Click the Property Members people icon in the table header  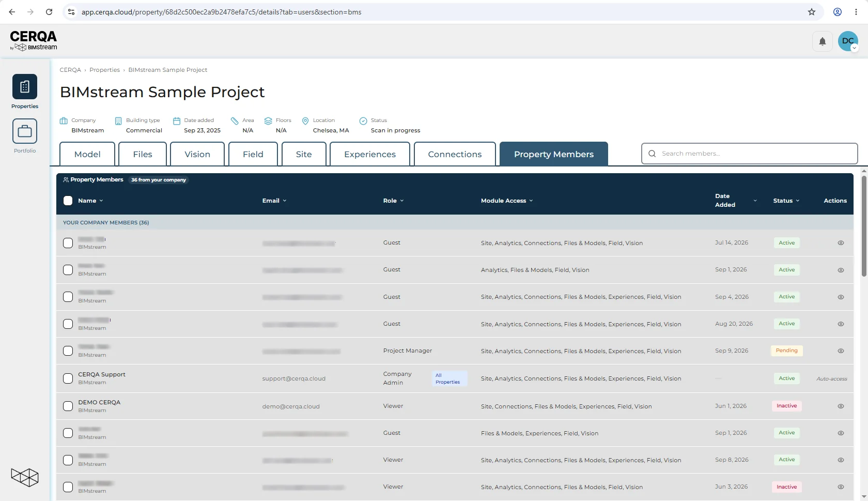[66, 180]
